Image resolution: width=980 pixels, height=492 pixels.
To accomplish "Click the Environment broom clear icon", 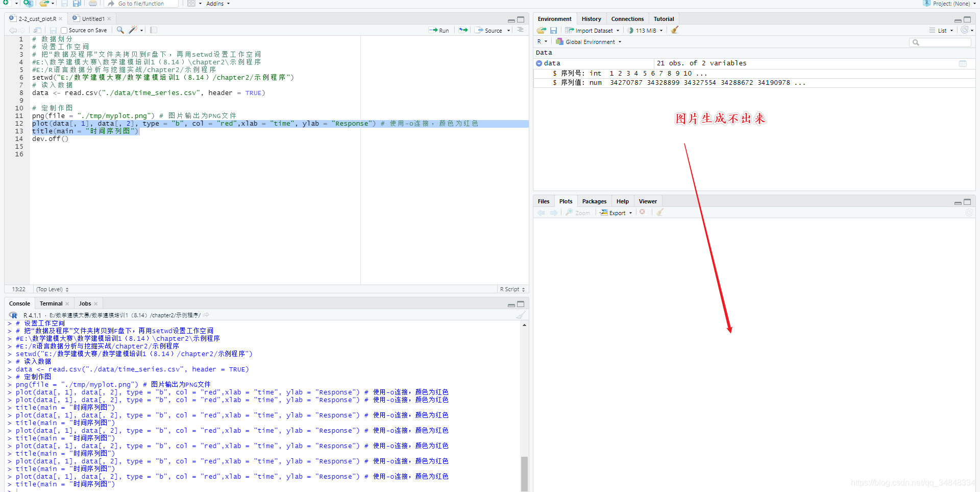I will coord(675,30).
